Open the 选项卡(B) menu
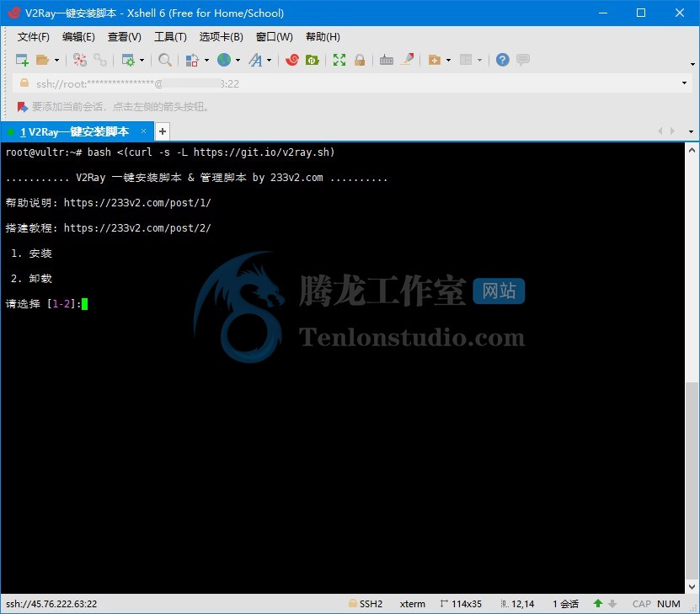The height and width of the screenshot is (614, 700). coord(221,36)
